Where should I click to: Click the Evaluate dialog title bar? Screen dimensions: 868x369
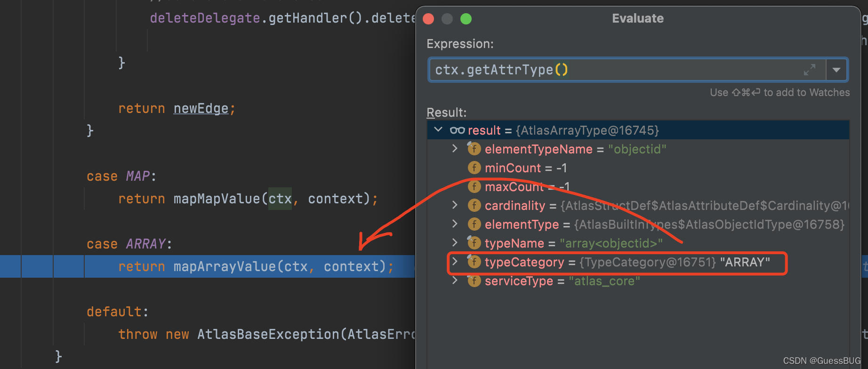[x=638, y=18]
